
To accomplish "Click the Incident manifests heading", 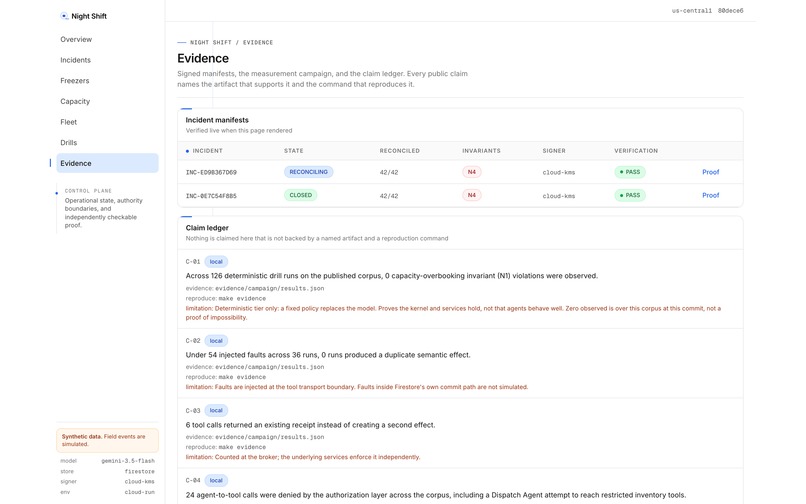I will coord(217,120).
